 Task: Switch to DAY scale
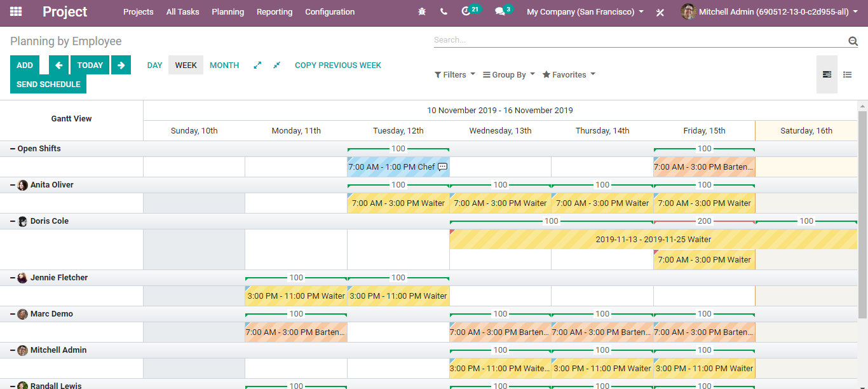(x=155, y=65)
